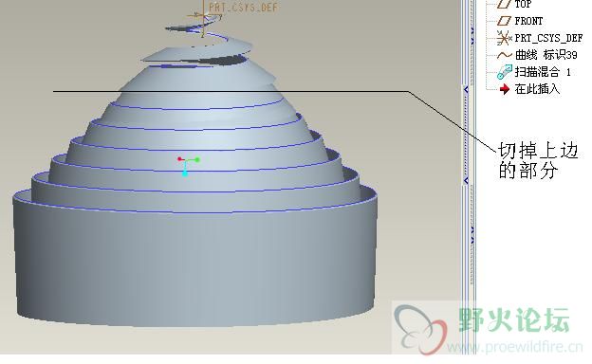Select the FRONT label in model tree
Viewport: 592px width, 364px height.
[528, 21]
